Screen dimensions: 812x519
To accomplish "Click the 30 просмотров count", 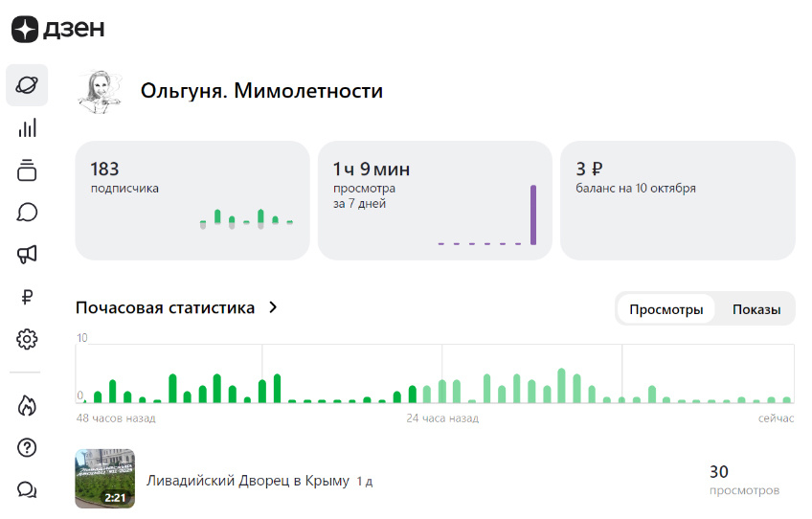I will (744, 480).
